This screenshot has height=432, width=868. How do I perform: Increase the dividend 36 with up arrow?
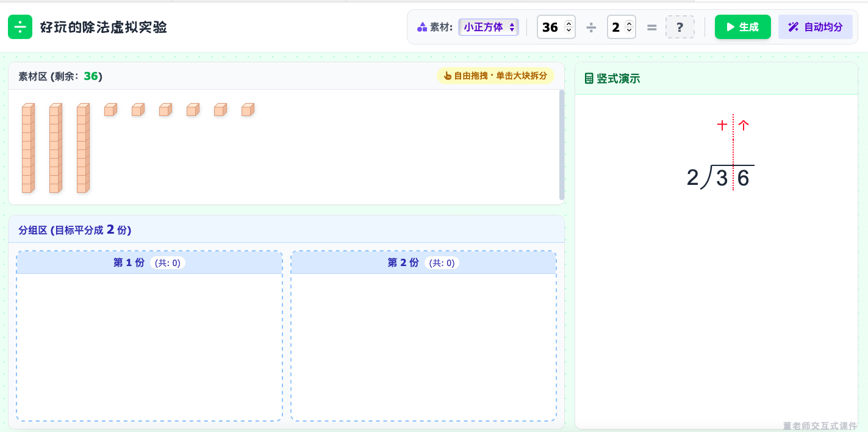pos(569,24)
